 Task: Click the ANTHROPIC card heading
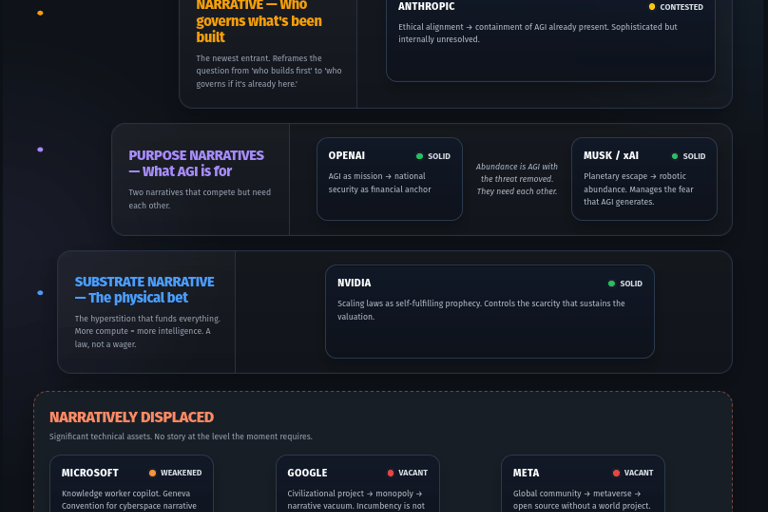click(x=426, y=6)
